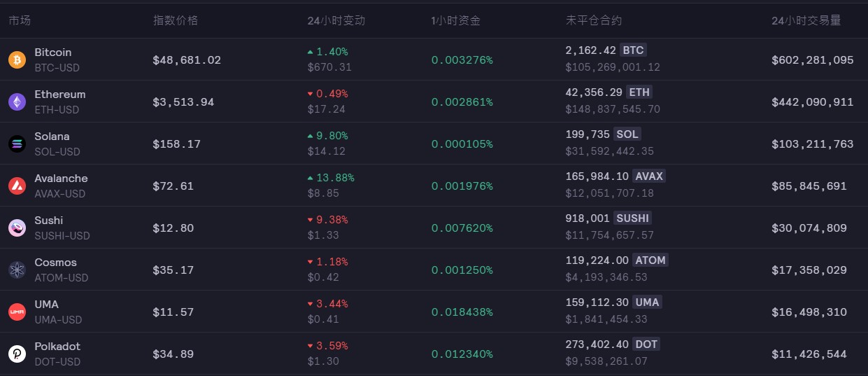
Task: Click the UMA red logo icon
Action: coord(17,312)
